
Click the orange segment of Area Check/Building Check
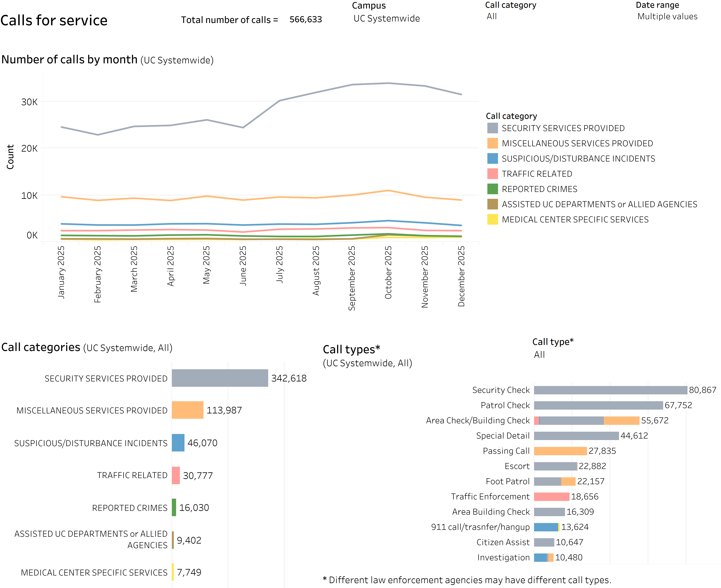[x=621, y=420]
